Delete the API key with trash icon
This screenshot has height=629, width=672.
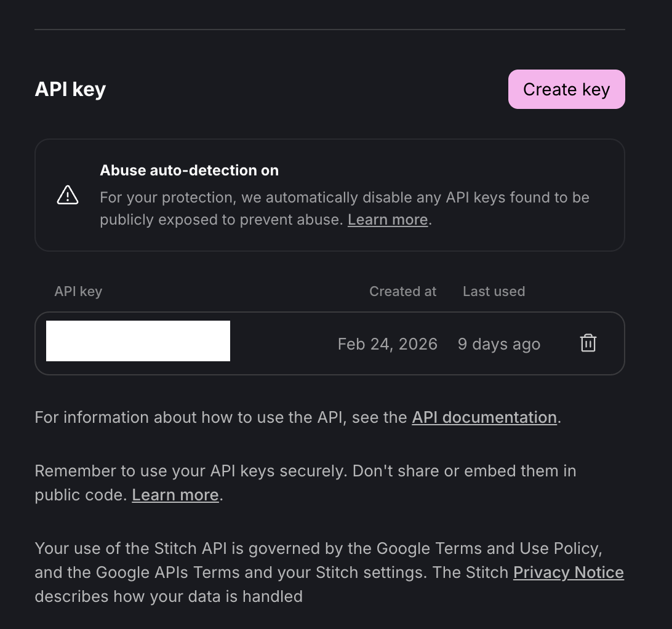[588, 343]
